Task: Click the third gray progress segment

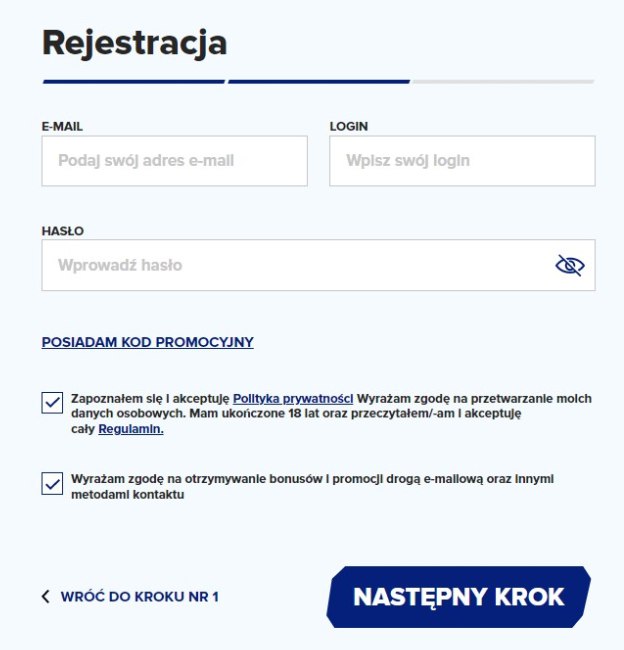Action: tap(503, 81)
